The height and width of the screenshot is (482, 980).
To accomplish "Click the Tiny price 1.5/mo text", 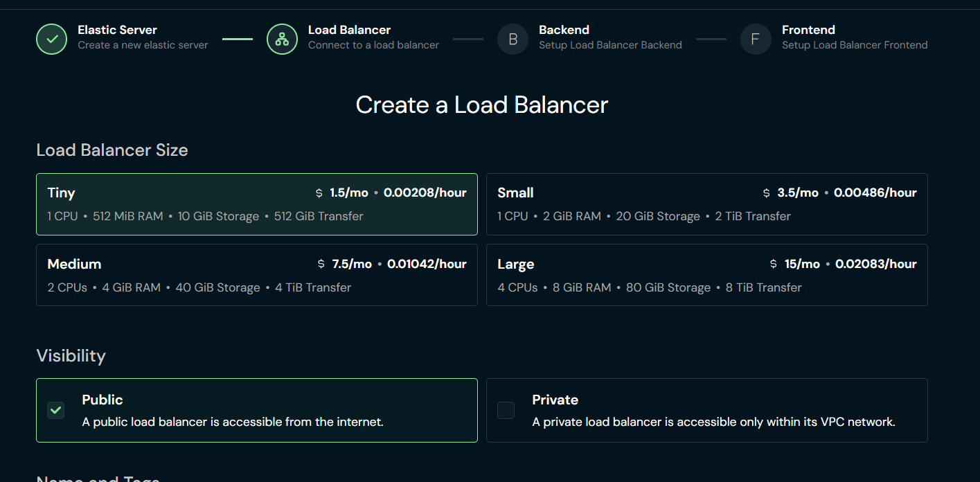I will [x=349, y=193].
